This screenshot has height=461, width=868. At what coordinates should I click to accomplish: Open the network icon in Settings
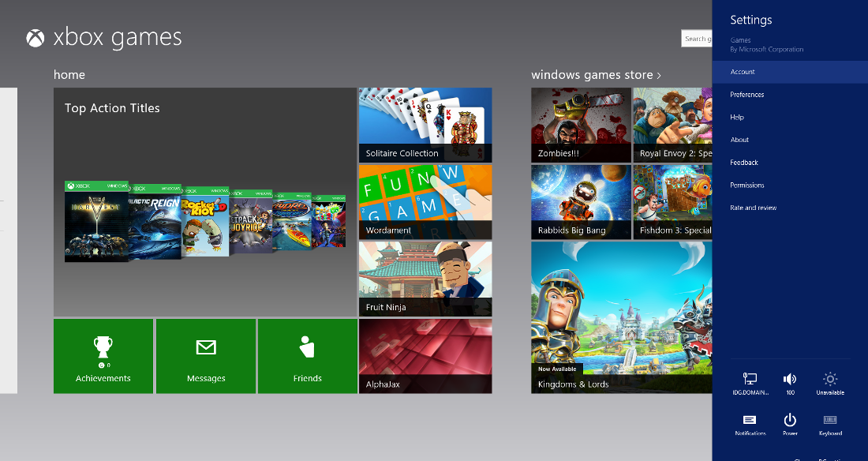750,378
